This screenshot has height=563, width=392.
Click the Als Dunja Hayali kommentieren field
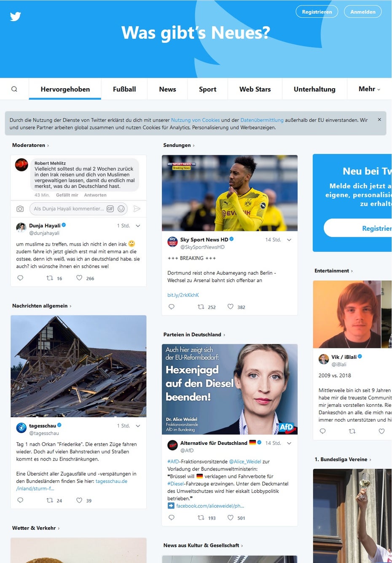(x=69, y=209)
